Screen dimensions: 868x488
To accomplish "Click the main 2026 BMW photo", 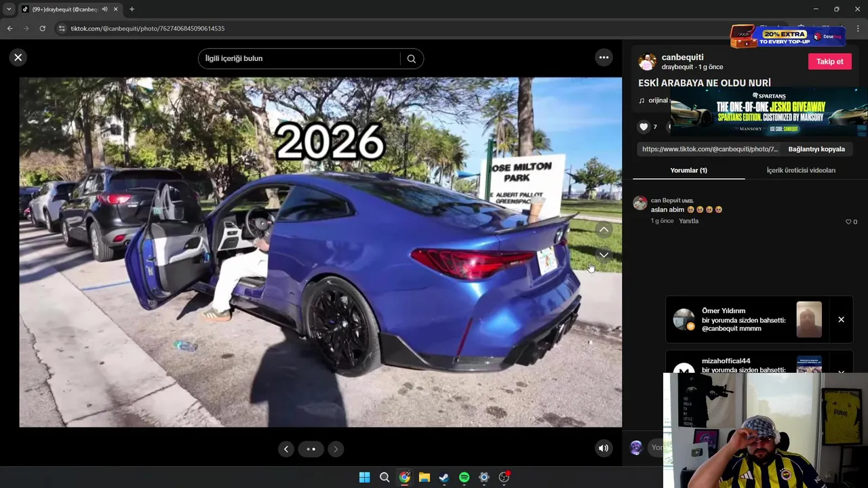I will pos(320,252).
